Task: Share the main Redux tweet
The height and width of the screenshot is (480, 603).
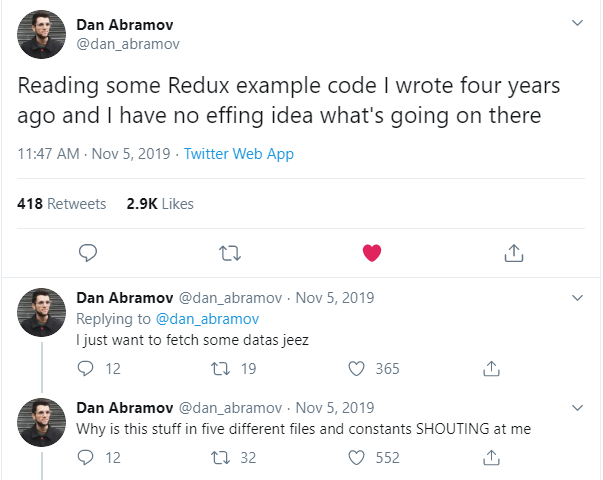Action: (x=514, y=253)
